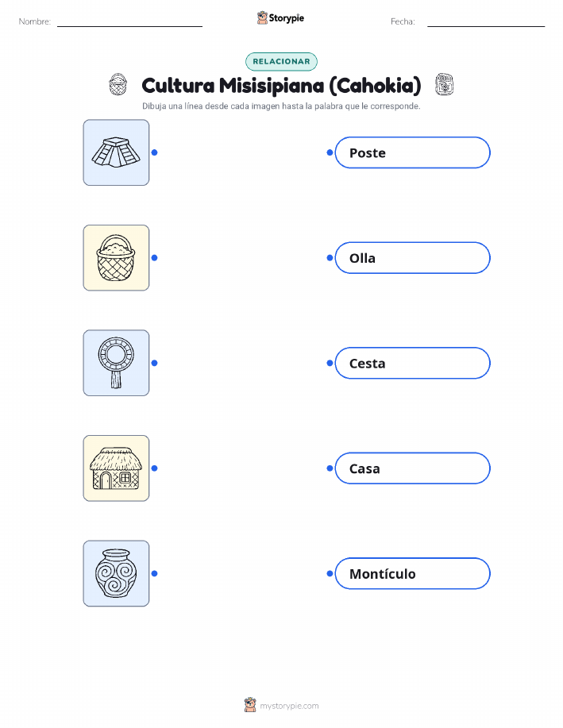Click the carved tablet icon right of title
The height and width of the screenshot is (728, 563).
point(444,84)
